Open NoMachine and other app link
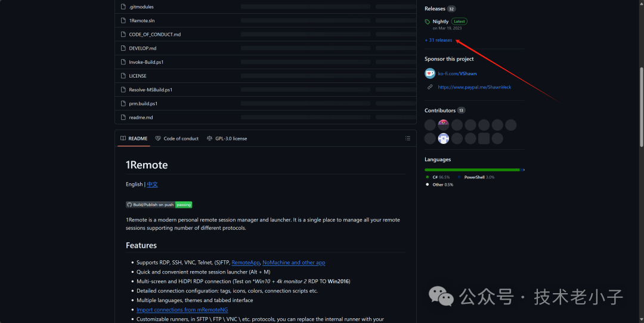The height and width of the screenshot is (323, 644). pyautogui.click(x=293, y=263)
